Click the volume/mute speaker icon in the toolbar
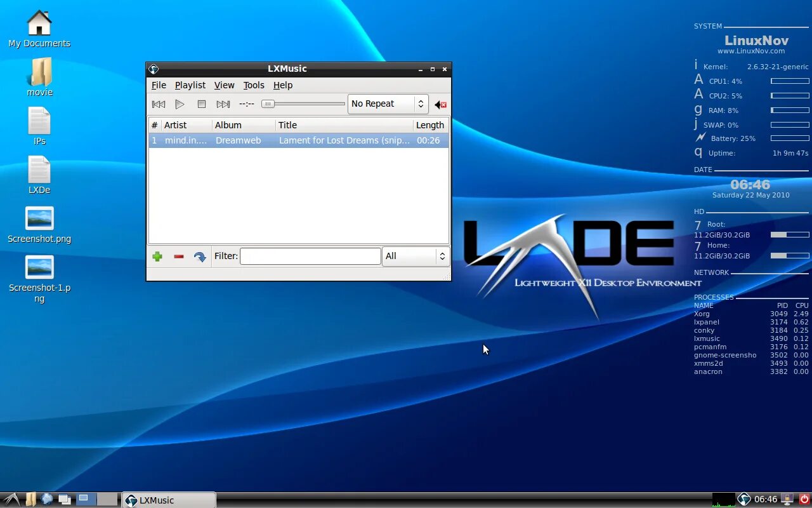 pos(440,105)
